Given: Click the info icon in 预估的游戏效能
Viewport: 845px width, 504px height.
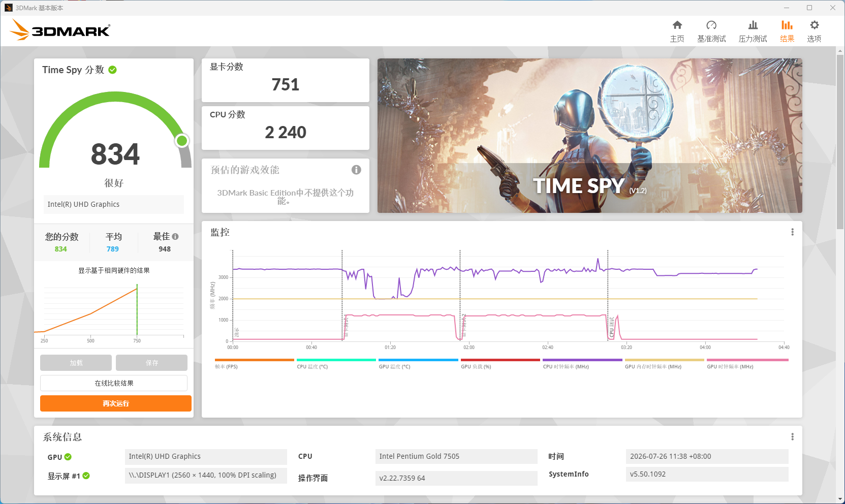Looking at the screenshot, I should coord(356,170).
